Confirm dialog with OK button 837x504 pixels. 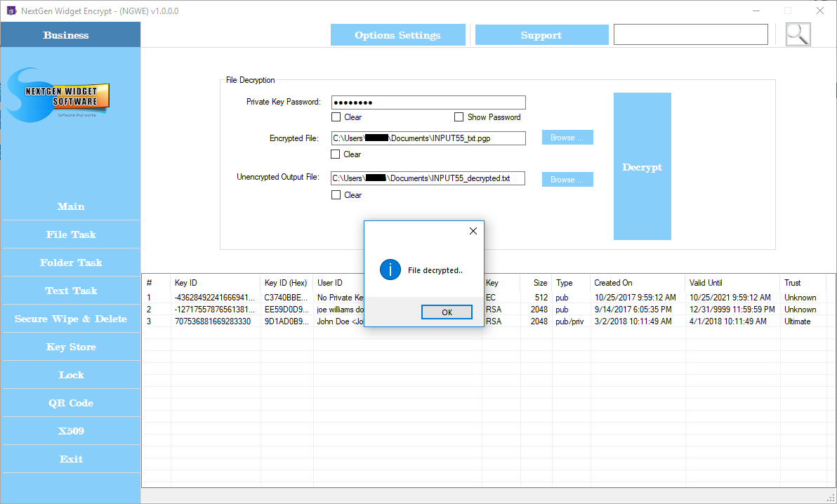click(x=447, y=312)
